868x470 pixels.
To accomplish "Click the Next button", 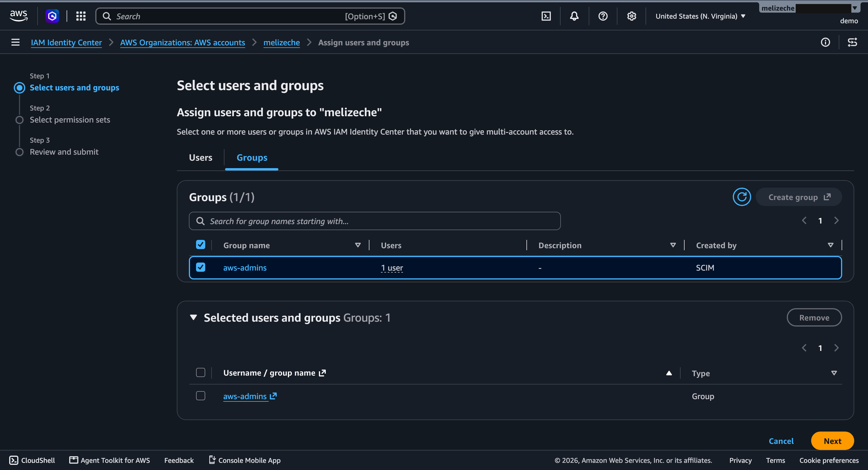I will coord(832,441).
